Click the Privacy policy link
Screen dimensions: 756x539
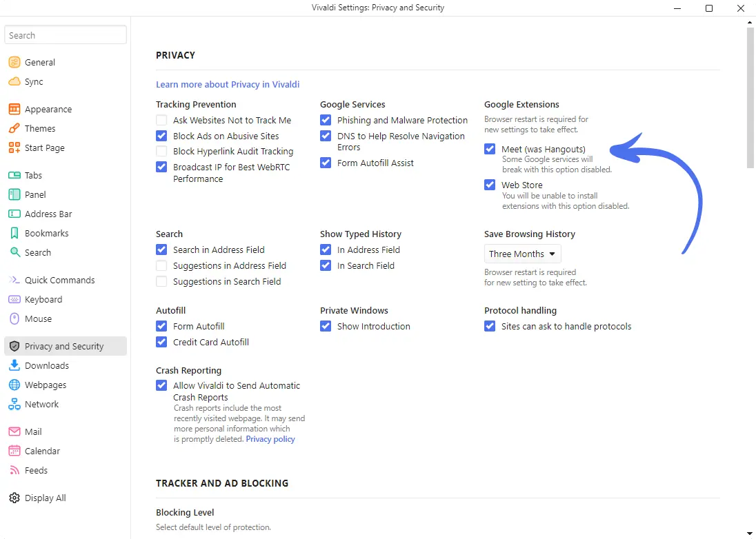[270, 439]
